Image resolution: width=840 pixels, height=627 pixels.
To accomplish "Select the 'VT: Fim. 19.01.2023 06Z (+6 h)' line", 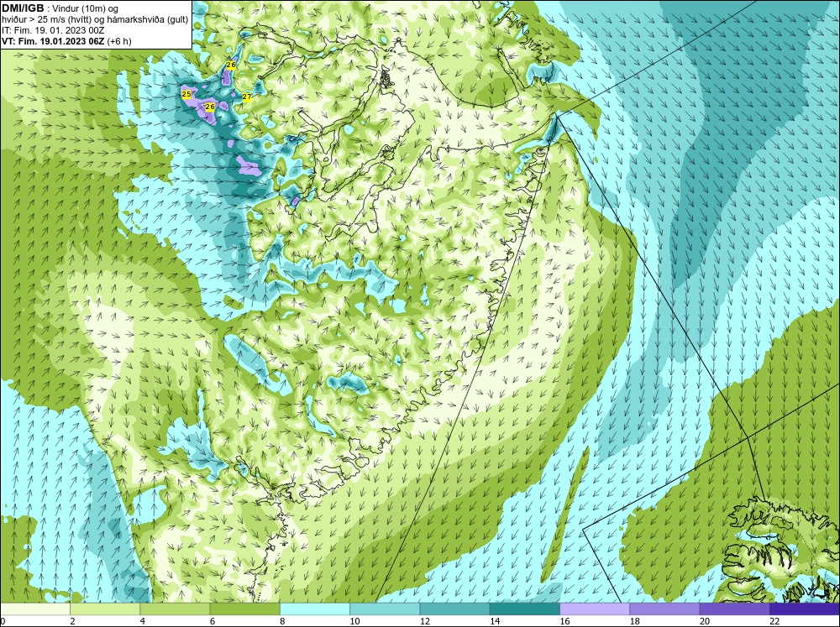I will (x=66, y=41).
